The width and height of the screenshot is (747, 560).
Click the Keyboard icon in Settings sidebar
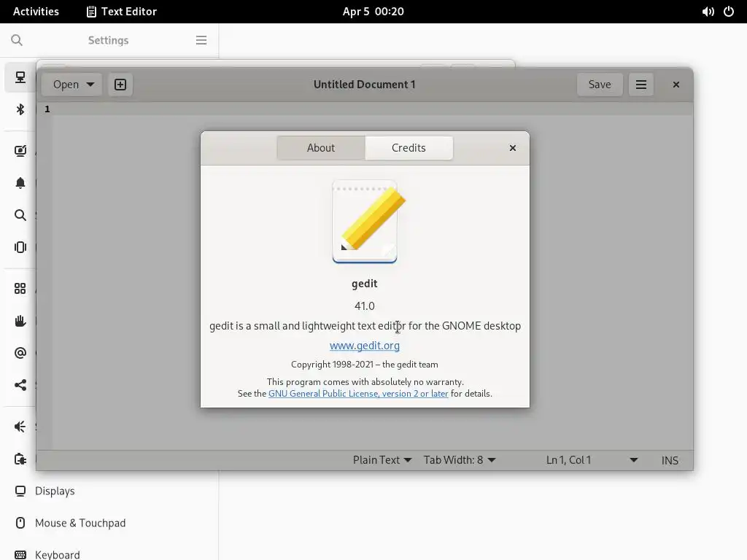tap(20, 555)
